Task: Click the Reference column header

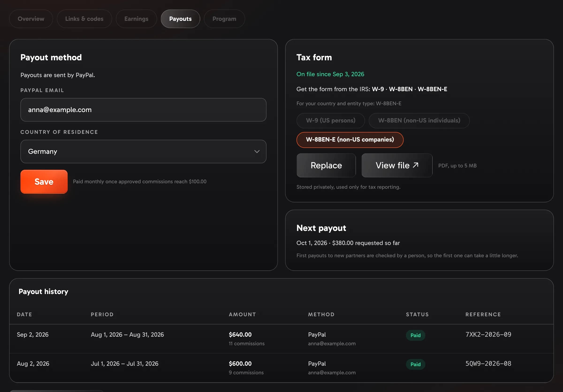Action: pyautogui.click(x=483, y=314)
